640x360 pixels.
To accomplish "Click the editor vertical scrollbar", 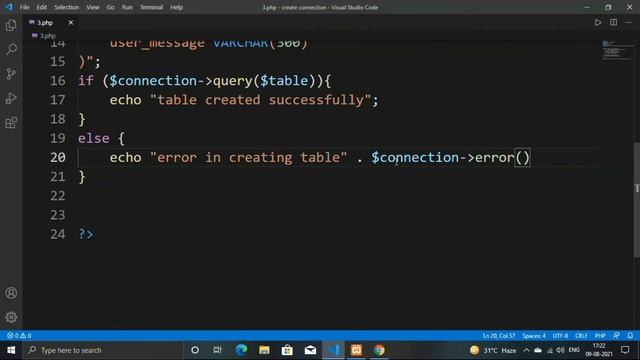I will click(x=636, y=200).
